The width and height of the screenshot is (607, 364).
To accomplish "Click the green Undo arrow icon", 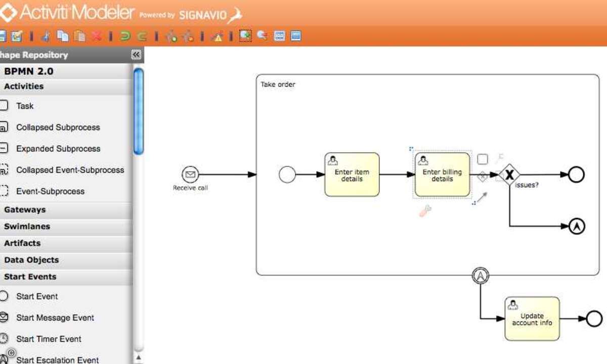I will point(125,36).
